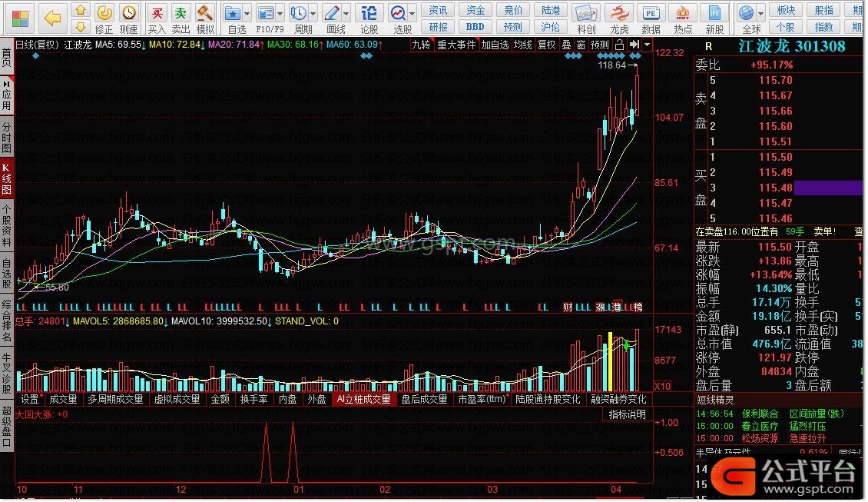
Task: Click the 江波龙 301308 stock title
Action: (792, 47)
